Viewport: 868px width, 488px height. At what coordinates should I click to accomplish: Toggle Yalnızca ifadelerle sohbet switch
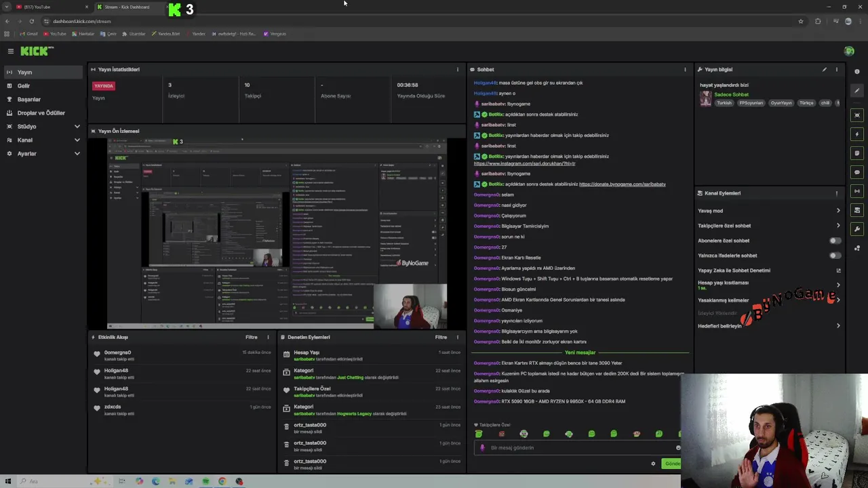click(x=835, y=256)
